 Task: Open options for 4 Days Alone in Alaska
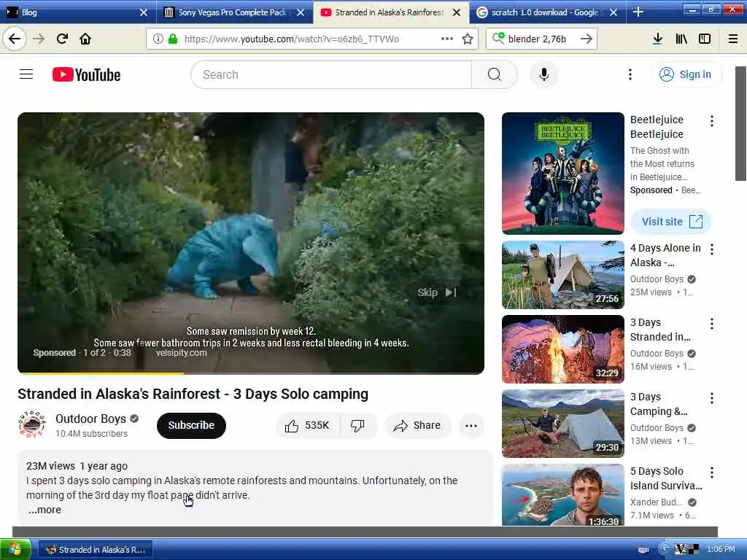[x=712, y=249]
